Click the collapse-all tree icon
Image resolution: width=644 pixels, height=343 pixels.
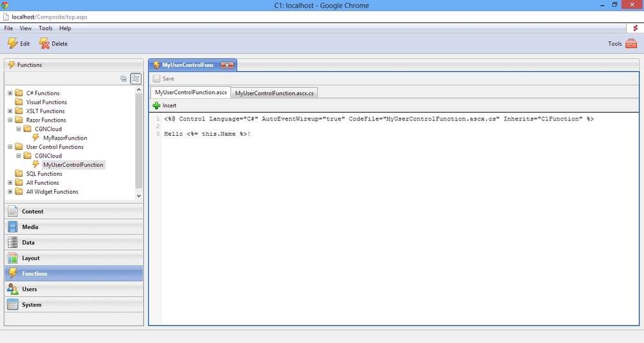(x=124, y=79)
